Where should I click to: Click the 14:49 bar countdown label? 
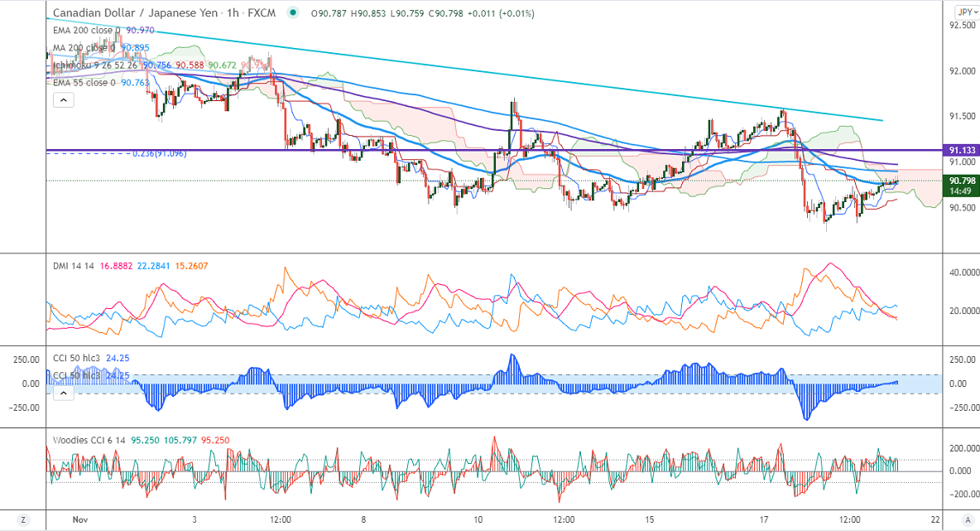tap(961, 191)
